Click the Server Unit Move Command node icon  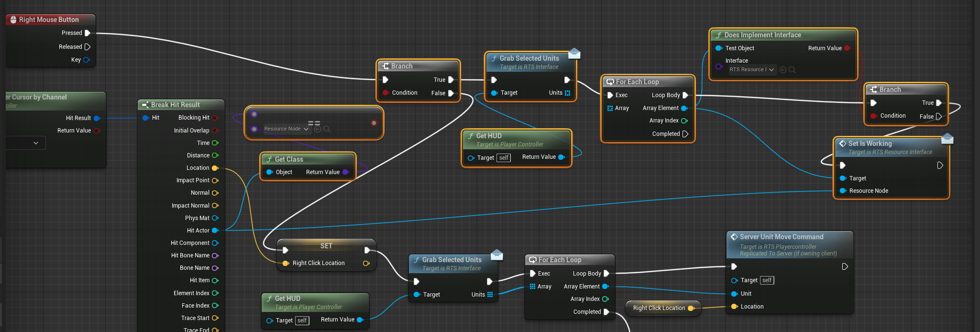click(734, 237)
